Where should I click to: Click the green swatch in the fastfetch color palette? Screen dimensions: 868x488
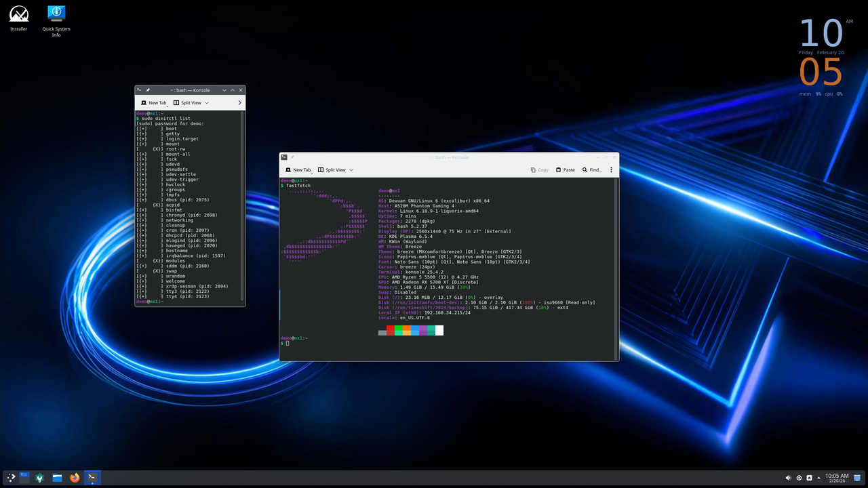point(399,328)
